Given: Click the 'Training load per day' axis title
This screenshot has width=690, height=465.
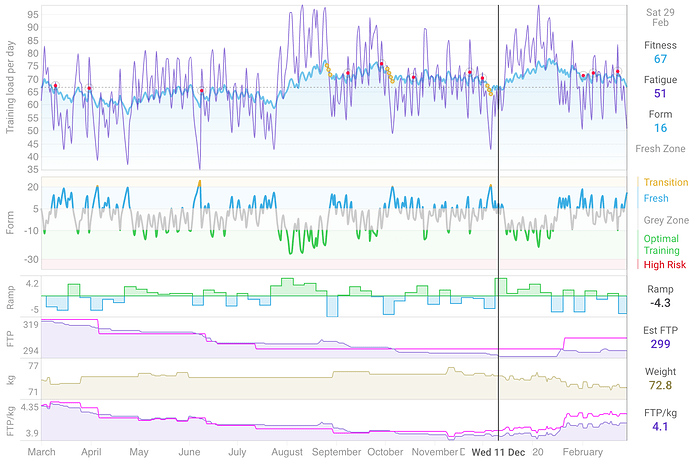Looking at the screenshot, I should coord(10,87).
